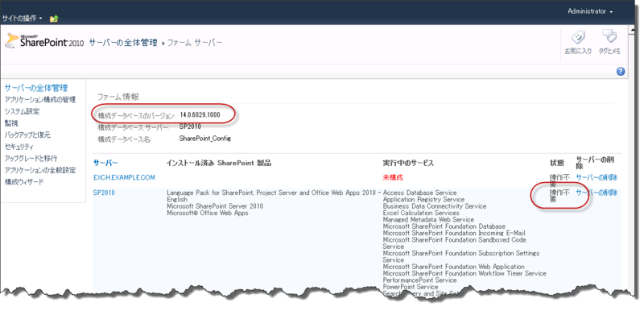This screenshot has height=311, width=644.
Task: Open 監視 in the sidebar
Action: click(x=11, y=122)
